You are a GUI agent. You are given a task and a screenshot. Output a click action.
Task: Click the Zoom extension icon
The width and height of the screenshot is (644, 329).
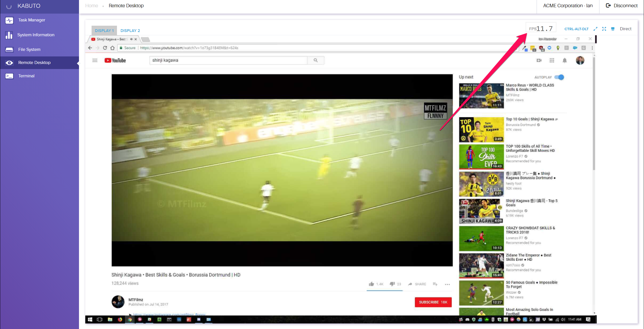click(549, 48)
